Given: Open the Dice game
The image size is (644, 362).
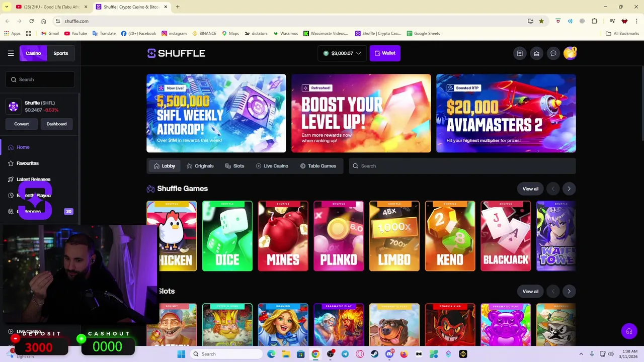Looking at the screenshot, I should [x=227, y=236].
